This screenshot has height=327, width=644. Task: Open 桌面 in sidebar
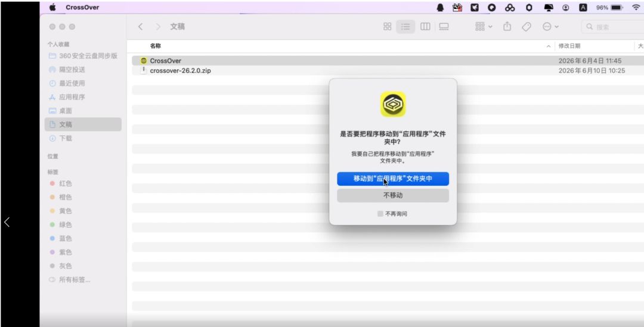83,111
